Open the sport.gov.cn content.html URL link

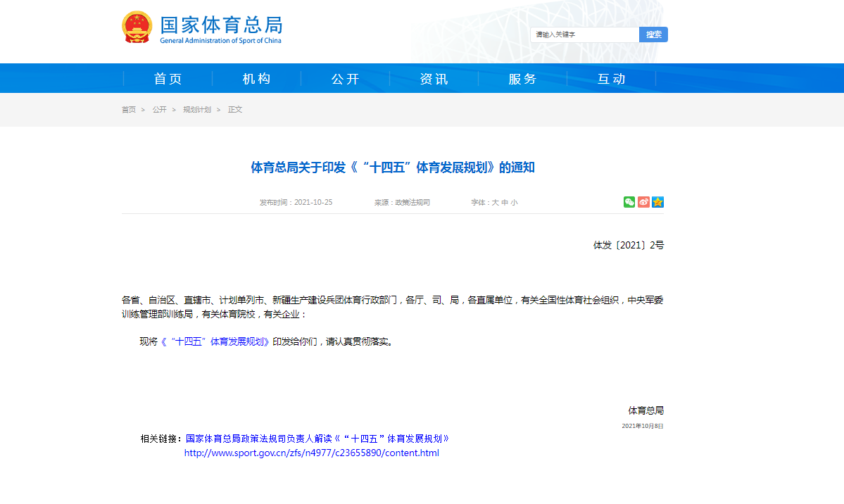312,453
